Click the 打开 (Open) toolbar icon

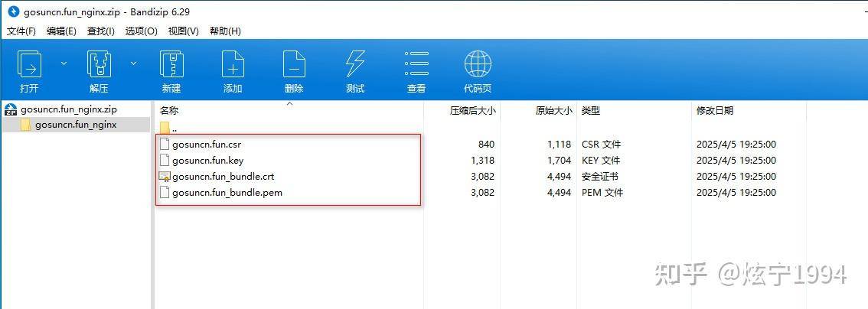click(x=29, y=63)
